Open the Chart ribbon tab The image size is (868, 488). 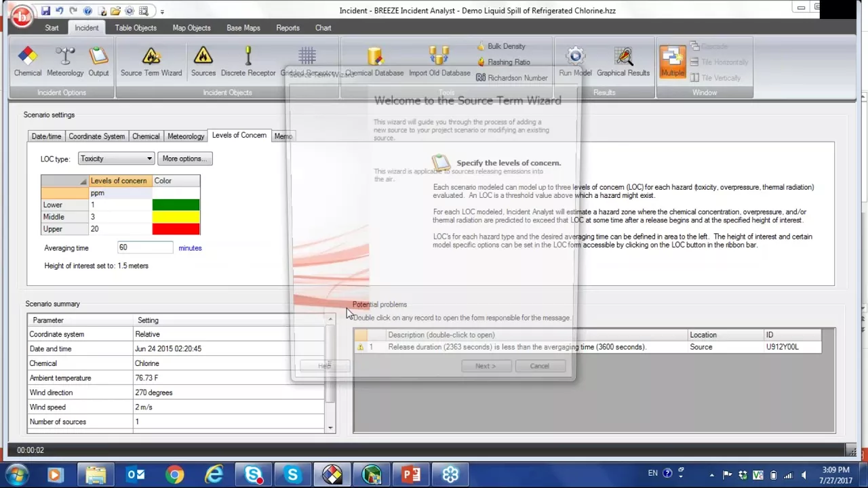pos(323,28)
